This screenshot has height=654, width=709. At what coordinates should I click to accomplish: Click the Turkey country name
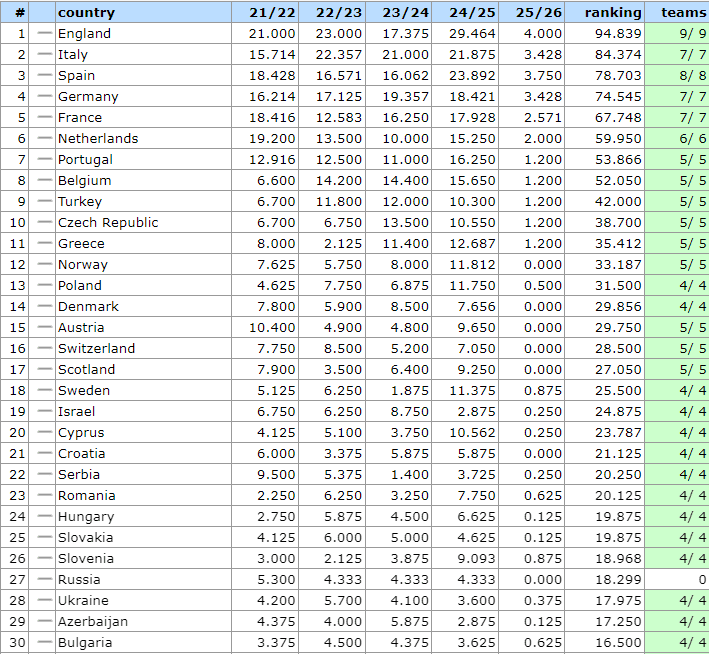[x=80, y=202]
